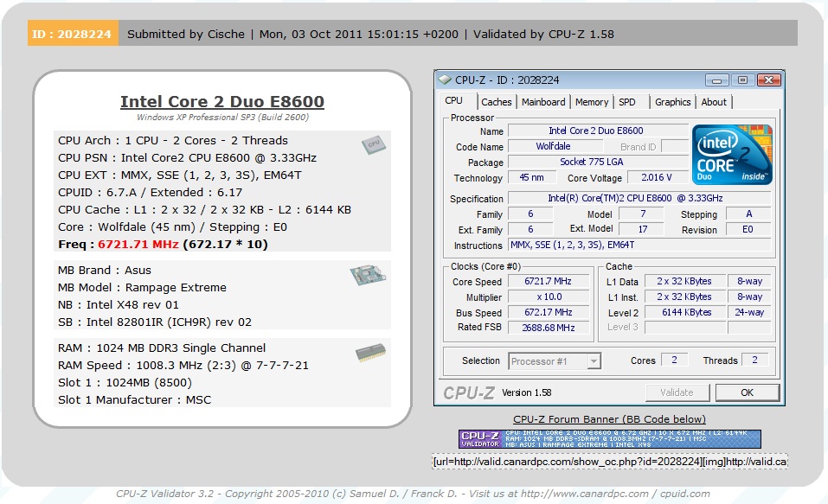The width and height of the screenshot is (828, 504).
Task: Click CPU-Z Forum Banner BB Code link
Action: point(609,419)
